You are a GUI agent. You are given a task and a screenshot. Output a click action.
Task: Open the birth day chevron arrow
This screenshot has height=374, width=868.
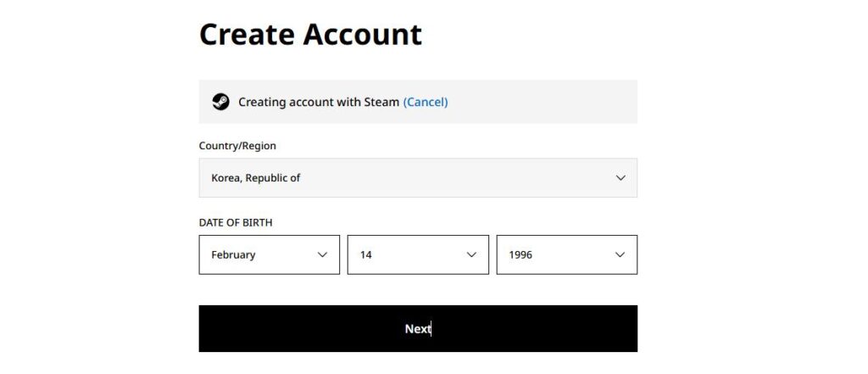(471, 254)
